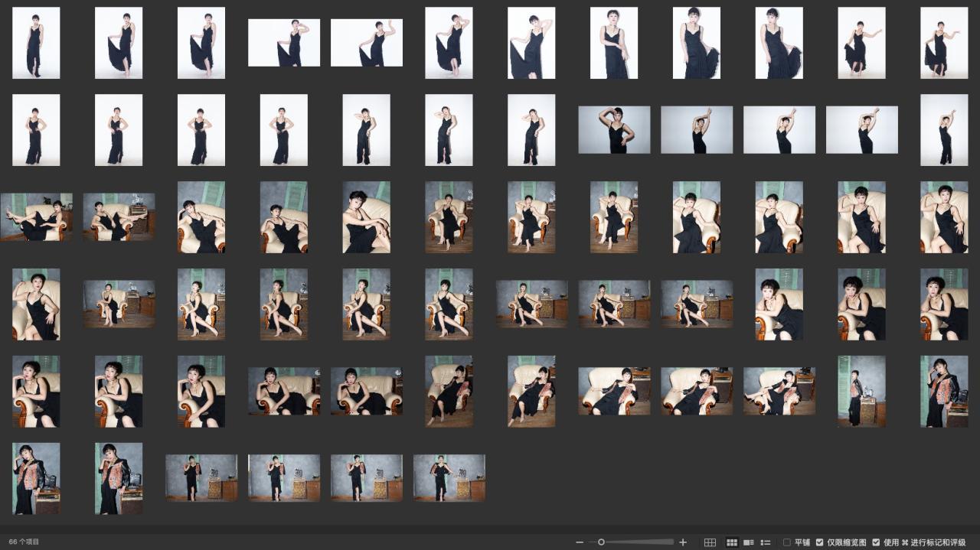Select first thumbnail in the second row
The width and height of the screenshot is (980, 550).
[x=36, y=130]
